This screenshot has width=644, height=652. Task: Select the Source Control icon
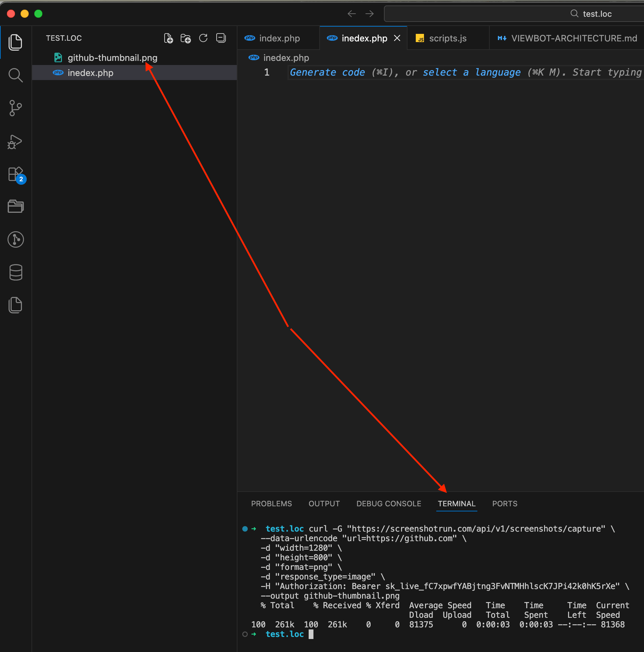tap(15, 108)
